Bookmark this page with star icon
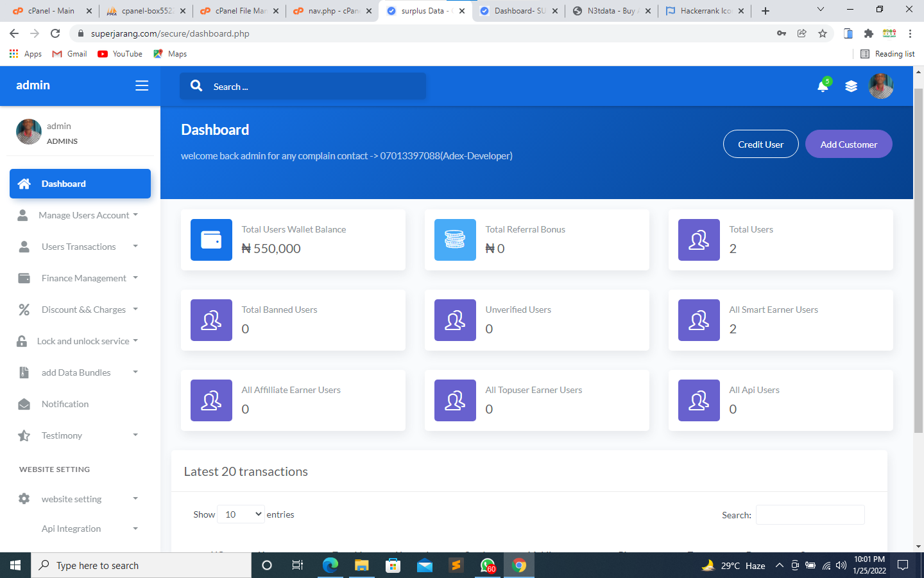 [x=823, y=33]
